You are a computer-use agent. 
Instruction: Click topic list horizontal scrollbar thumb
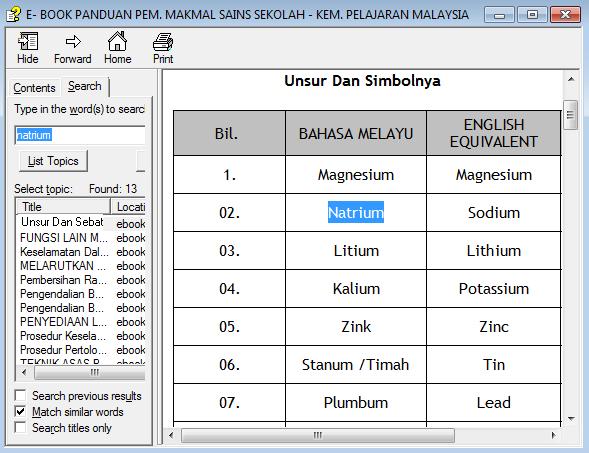(x=90, y=373)
